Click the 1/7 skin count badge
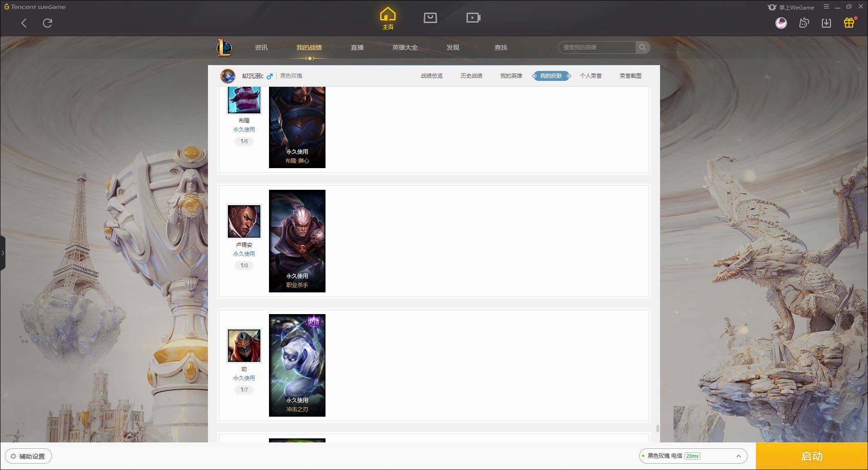 click(x=244, y=390)
